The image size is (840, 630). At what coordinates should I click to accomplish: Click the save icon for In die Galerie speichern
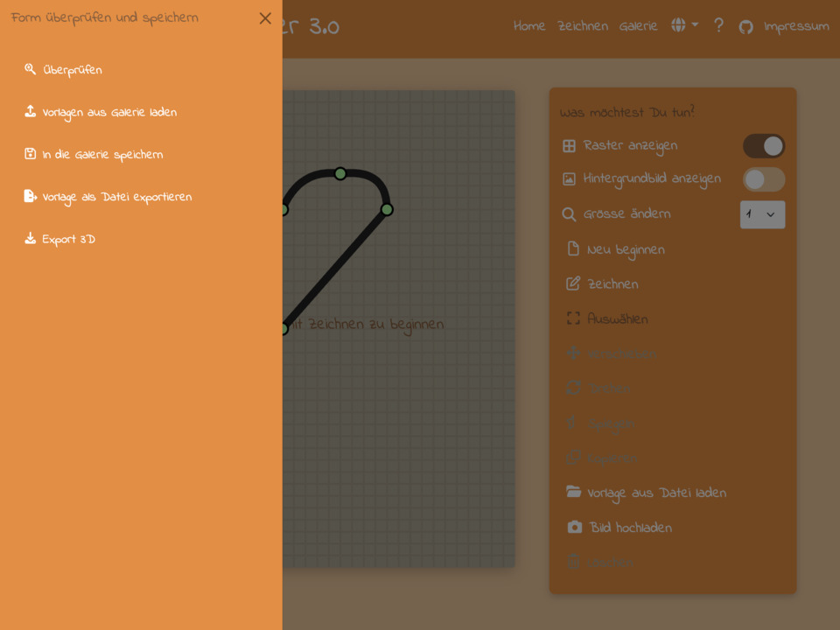point(30,154)
